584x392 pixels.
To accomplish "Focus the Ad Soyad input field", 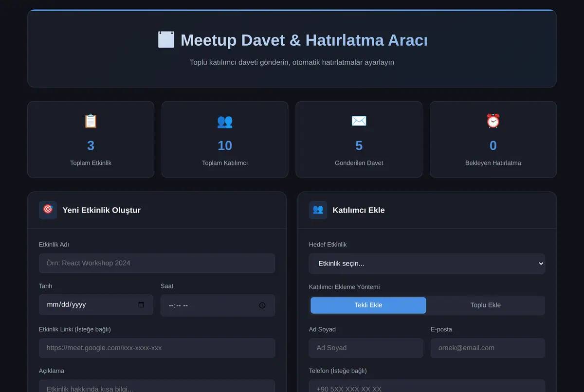I will (x=366, y=348).
